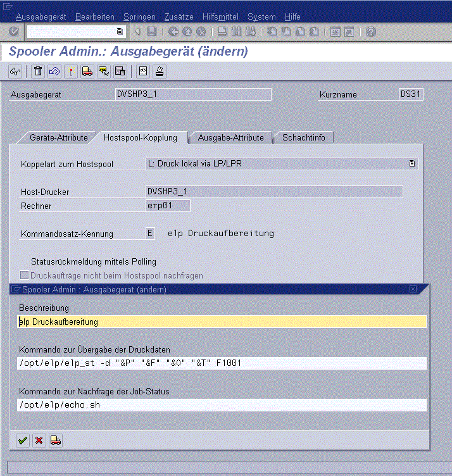
Task: Click the trash can delete icon
Action: (38, 72)
